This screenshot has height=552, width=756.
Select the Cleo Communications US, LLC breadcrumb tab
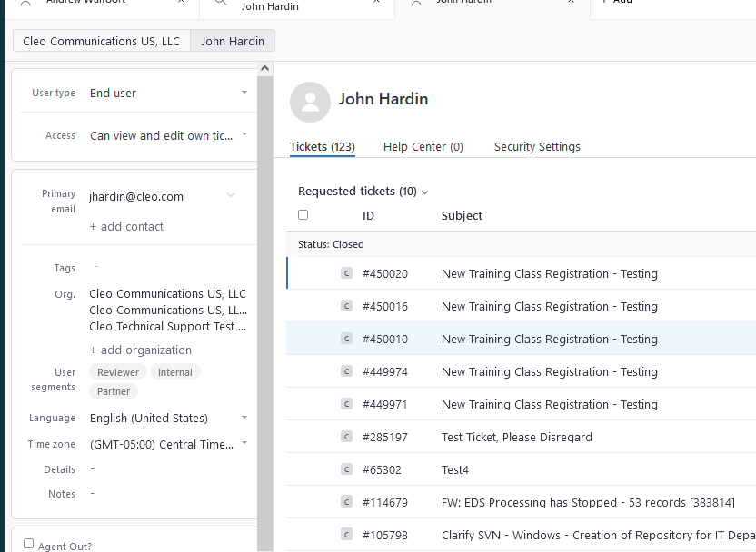[x=101, y=41]
